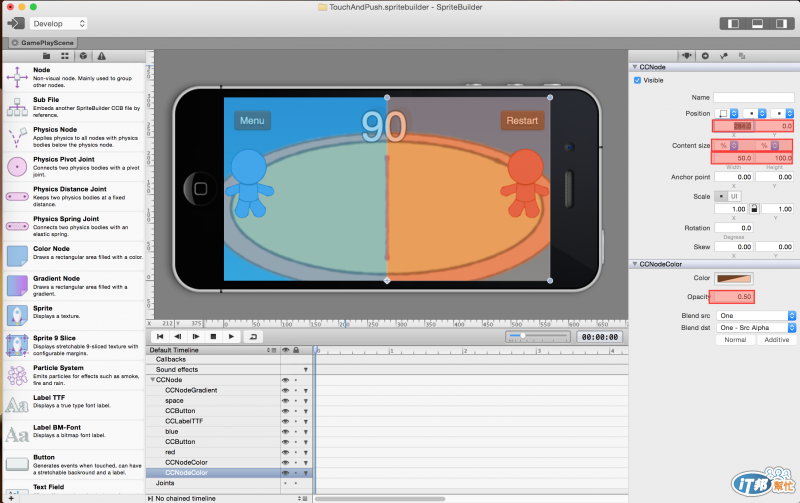
Task: Select the Particle System node
Action: (x=74, y=375)
